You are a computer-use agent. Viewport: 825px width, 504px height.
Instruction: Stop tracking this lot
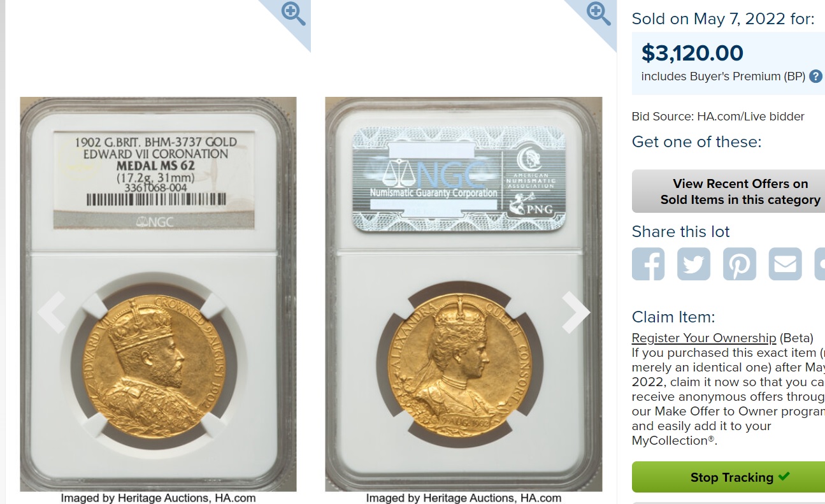[728, 477]
